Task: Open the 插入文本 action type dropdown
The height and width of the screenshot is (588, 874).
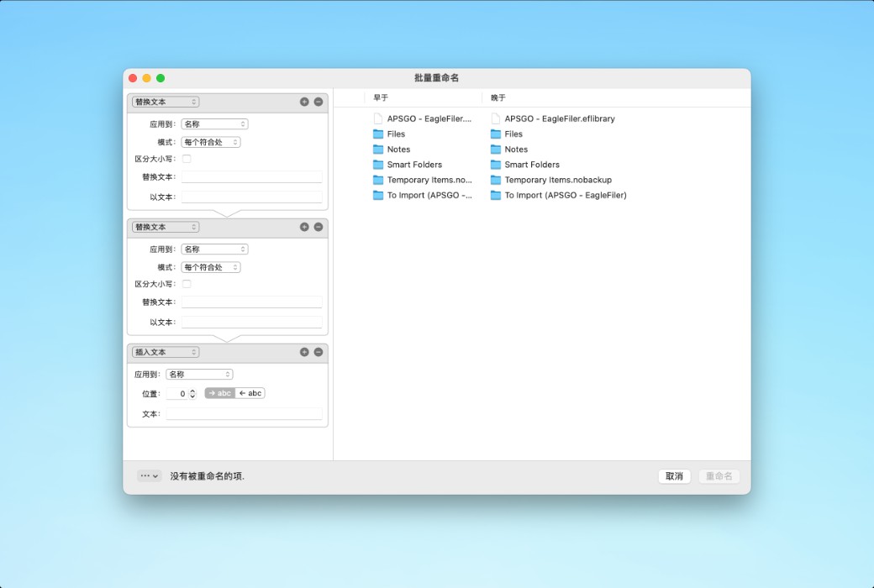Action: (166, 352)
